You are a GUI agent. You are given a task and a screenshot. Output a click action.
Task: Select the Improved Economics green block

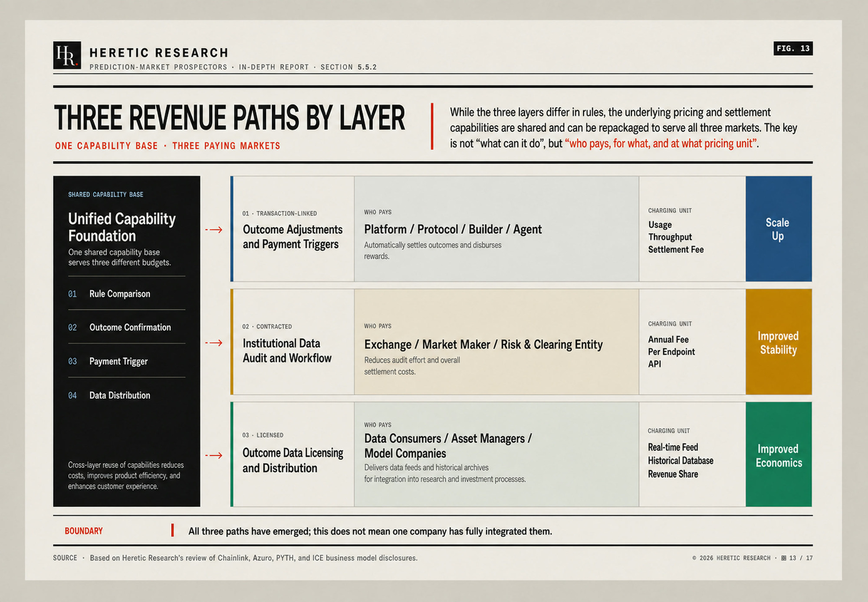click(x=779, y=454)
